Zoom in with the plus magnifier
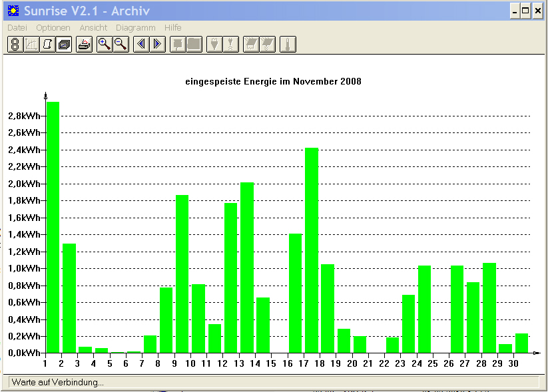The height and width of the screenshot is (392, 548). [105, 45]
